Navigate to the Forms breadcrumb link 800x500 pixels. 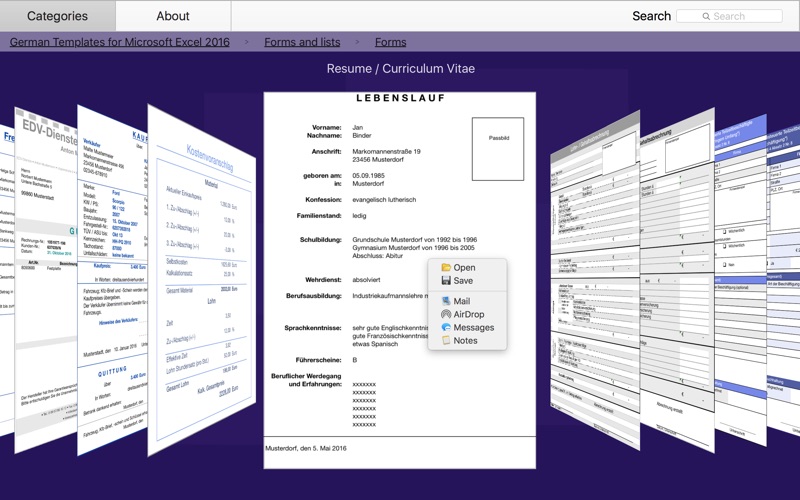click(x=390, y=42)
